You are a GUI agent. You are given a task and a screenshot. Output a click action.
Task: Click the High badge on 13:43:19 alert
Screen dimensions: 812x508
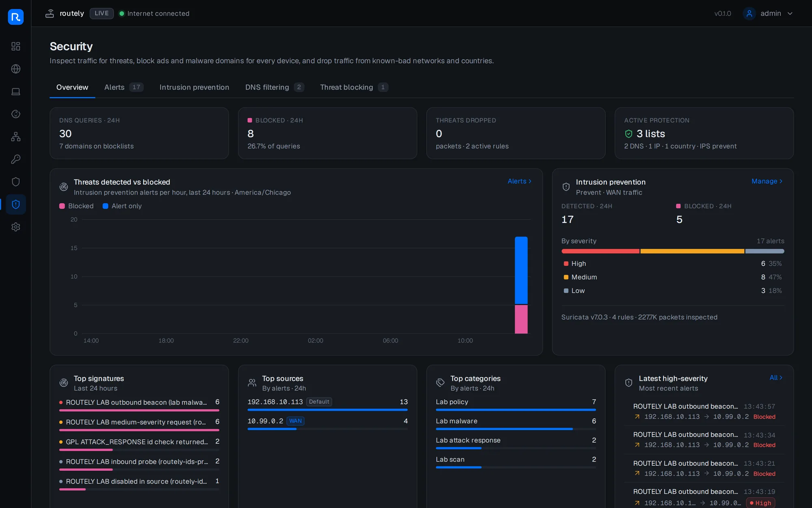point(760,503)
